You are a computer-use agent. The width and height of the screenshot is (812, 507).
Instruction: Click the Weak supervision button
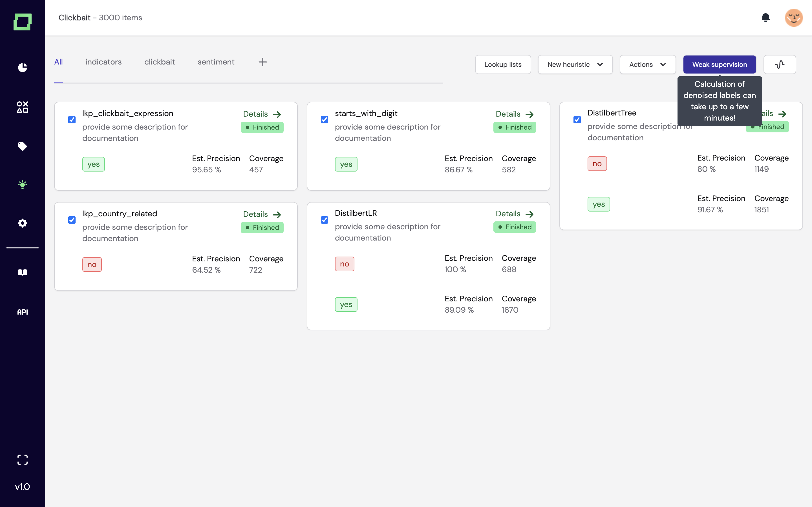click(720, 65)
